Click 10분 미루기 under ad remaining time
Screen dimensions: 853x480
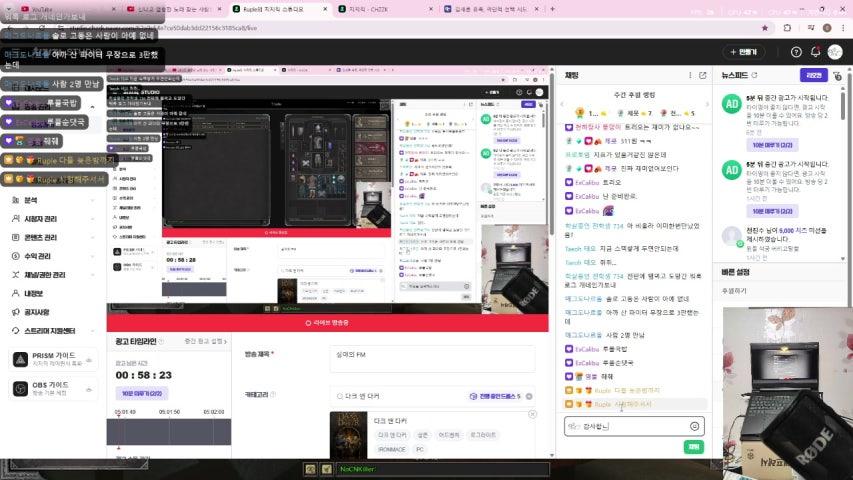click(x=141, y=393)
